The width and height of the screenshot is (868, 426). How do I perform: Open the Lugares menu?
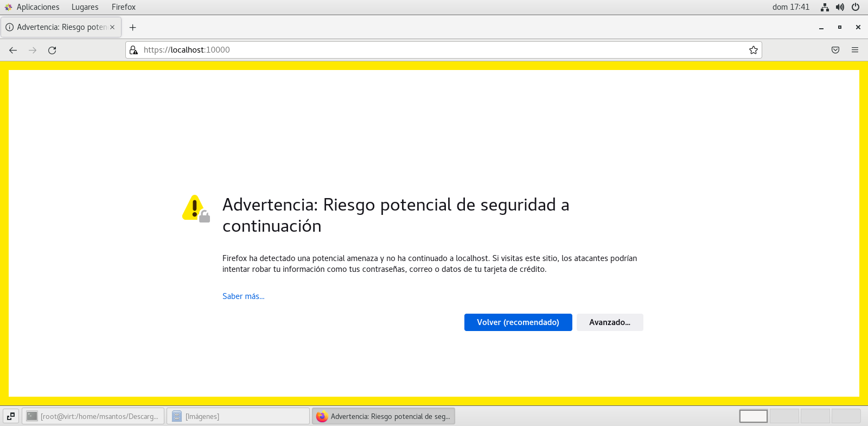[x=85, y=7]
